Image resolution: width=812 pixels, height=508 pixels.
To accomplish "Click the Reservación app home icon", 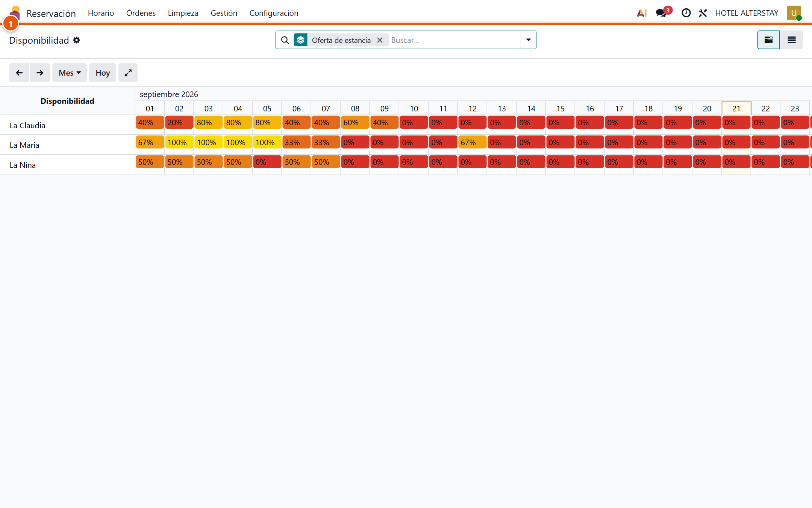I will pos(15,13).
